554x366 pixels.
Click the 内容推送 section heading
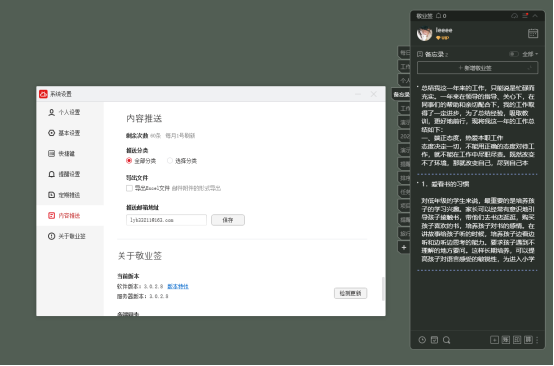pos(144,118)
